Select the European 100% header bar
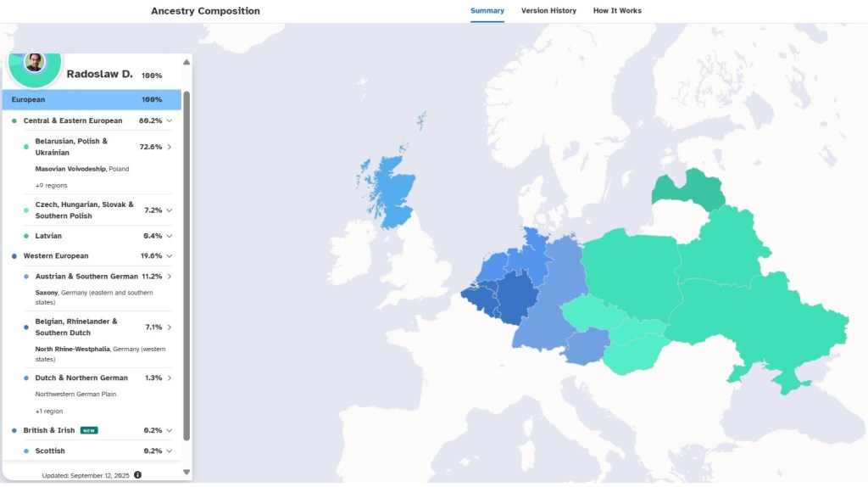This screenshot has height=487, width=868. pos(92,99)
